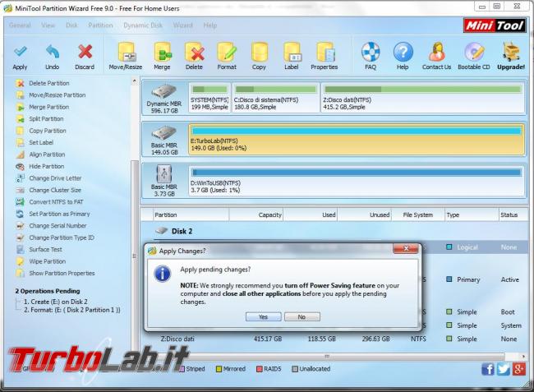Select the SYSTEM(NTFS) 199 MB partition block
Image resolution: width=534 pixels, height=392 pixels.
(x=209, y=98)
